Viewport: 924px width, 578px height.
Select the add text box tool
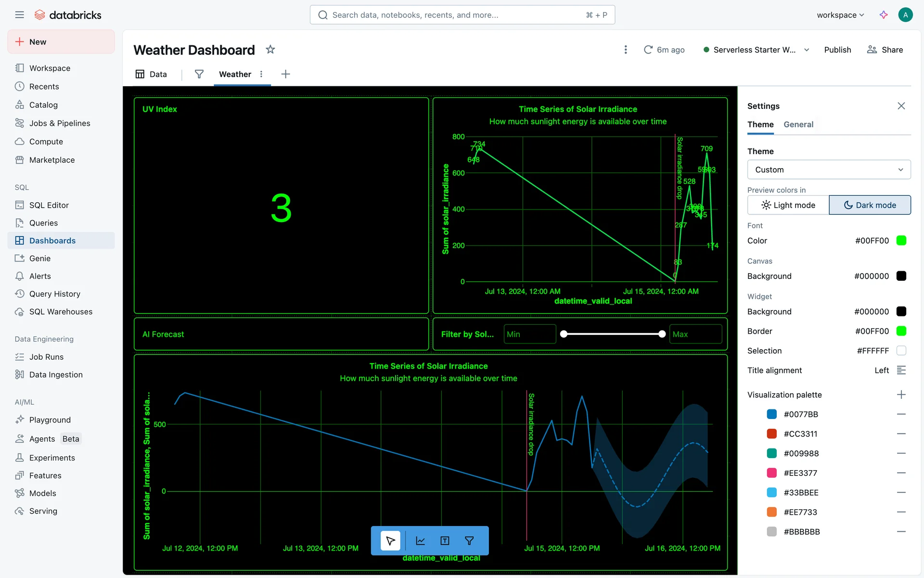(x=445, y=540)
